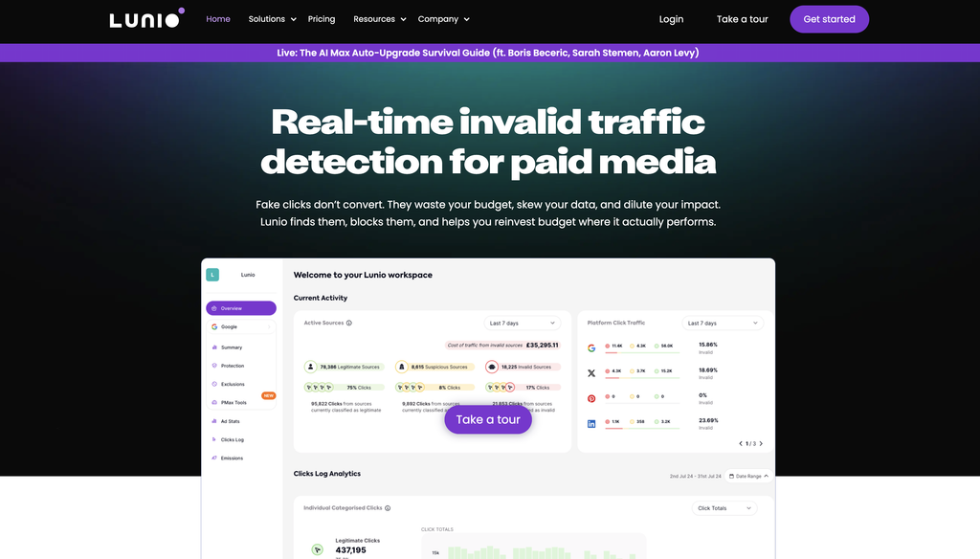The width and height of the screenshot is (980, 559).
Task: Click the Legitimate Sources person icon
Action: [310, 367]
